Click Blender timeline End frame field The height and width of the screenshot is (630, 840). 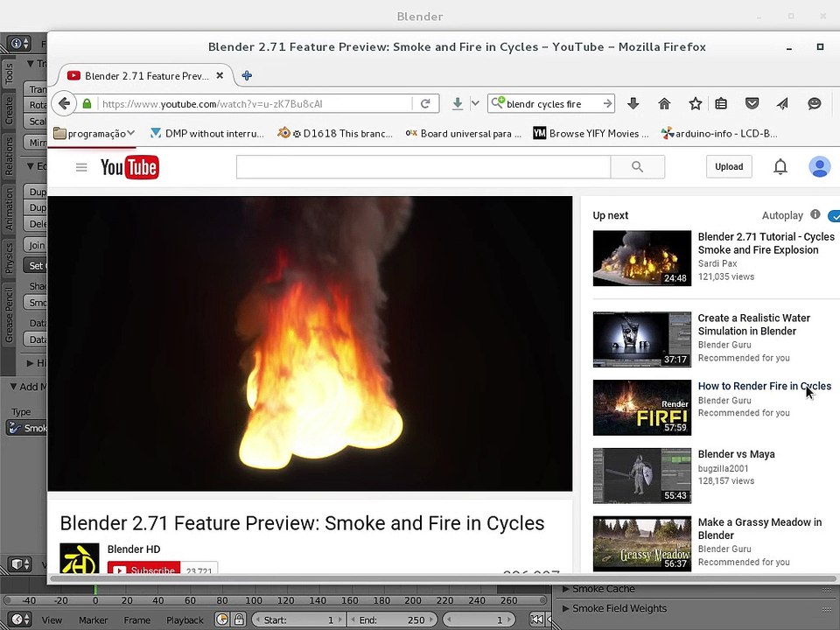tap(392, 619)
